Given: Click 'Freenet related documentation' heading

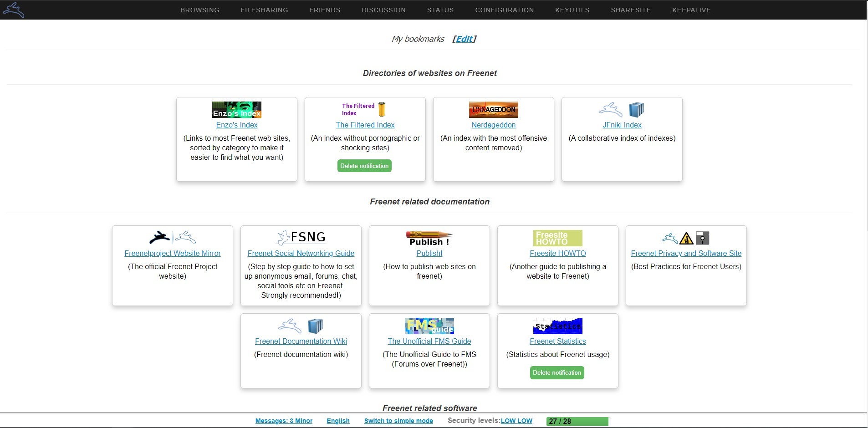Looking at the screenshot, I should 429,202.
